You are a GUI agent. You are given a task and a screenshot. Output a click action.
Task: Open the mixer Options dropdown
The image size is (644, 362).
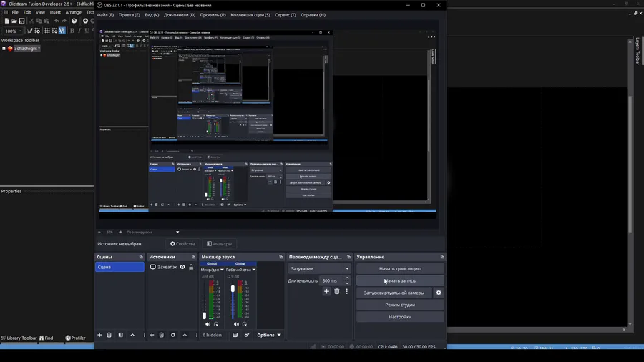[x=269, y=335]
